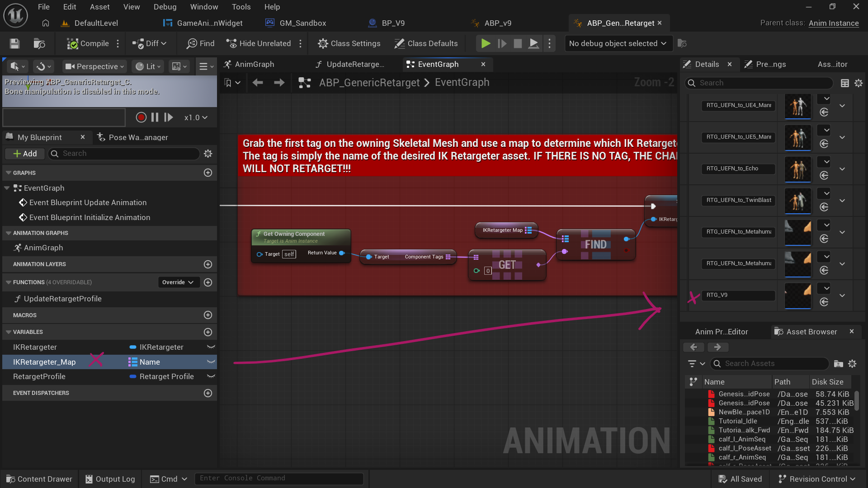The height and width of the screenshot is (488, 868).
Task: Click the record button in preview viewport
Action: 141,117
